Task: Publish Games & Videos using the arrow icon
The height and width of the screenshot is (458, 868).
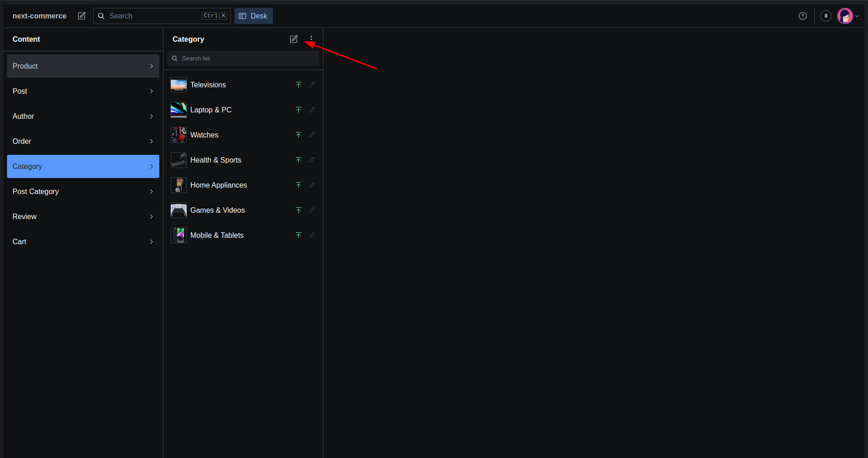Action: point(299,210)
